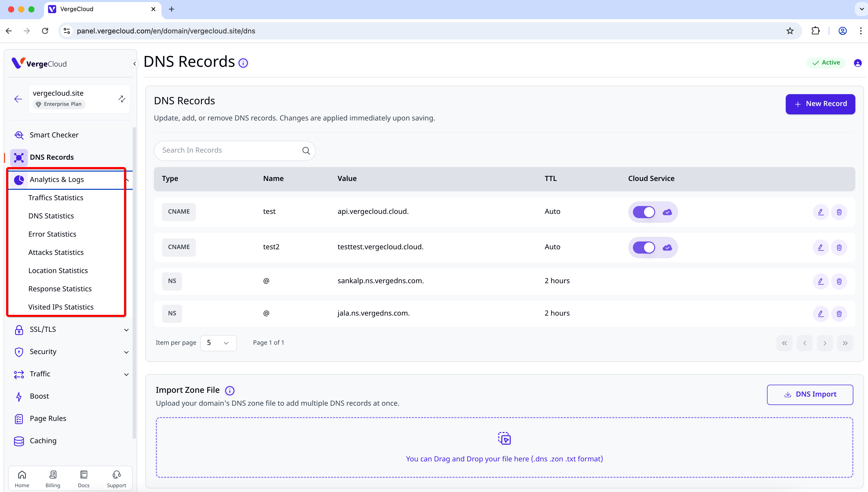This screenshot has width=868, height=492.
Task: Open Docs from the bottom bar
Action: click(x=84, y=479)
